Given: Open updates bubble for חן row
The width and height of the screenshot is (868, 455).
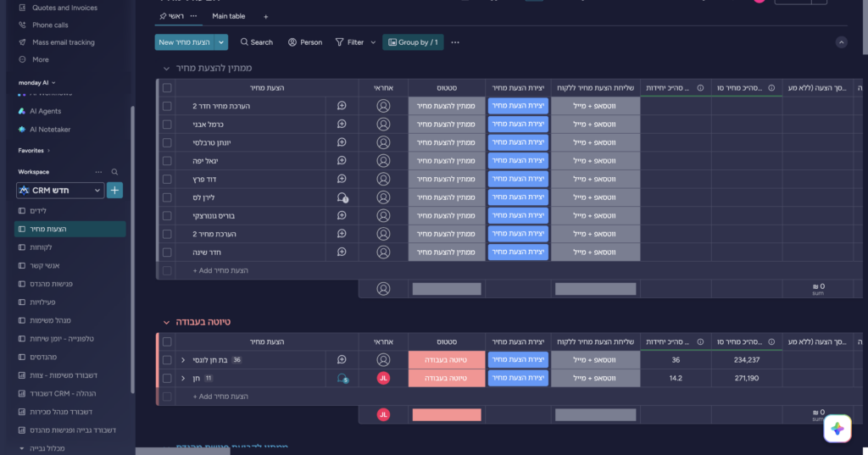Looking at the screenshot, I should [342, 379].
